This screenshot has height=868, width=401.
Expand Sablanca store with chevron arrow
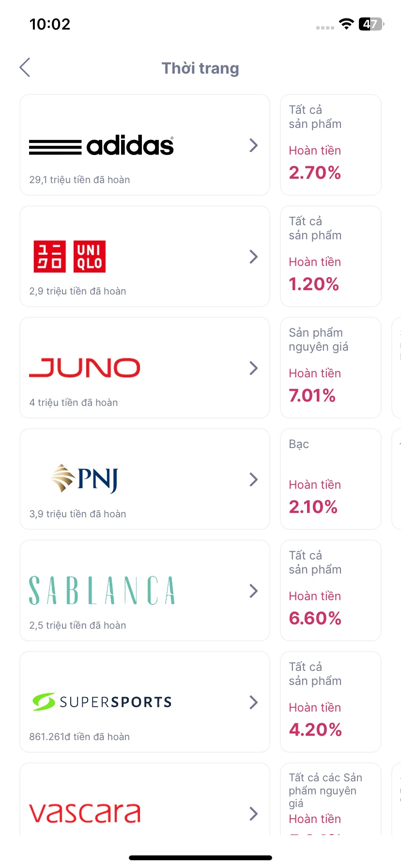pos(253,591)
